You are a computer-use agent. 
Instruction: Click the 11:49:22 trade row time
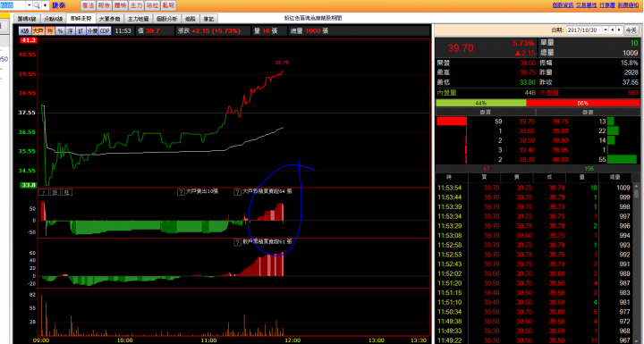pos(449,340)
